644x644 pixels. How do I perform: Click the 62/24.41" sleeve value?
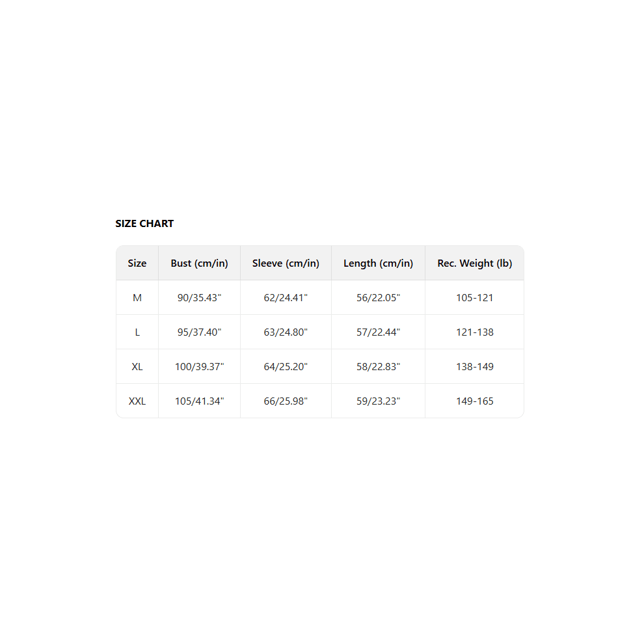pyautogui.click(x=286, y=298)
